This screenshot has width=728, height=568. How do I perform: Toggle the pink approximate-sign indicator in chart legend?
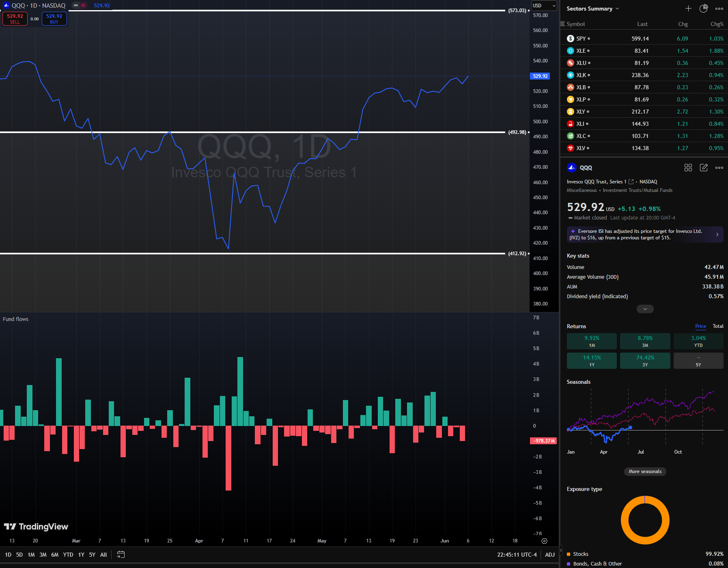tap(83, 5)
